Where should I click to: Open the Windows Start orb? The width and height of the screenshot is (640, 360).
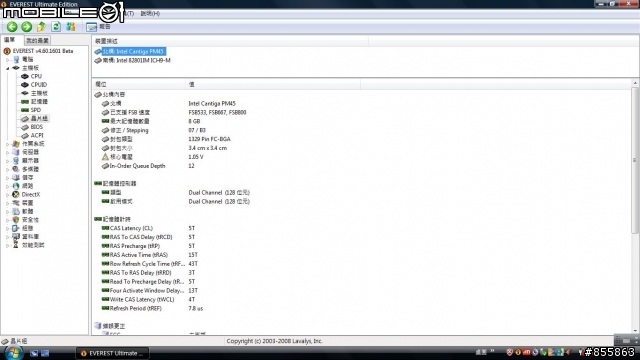pos(13,353)
